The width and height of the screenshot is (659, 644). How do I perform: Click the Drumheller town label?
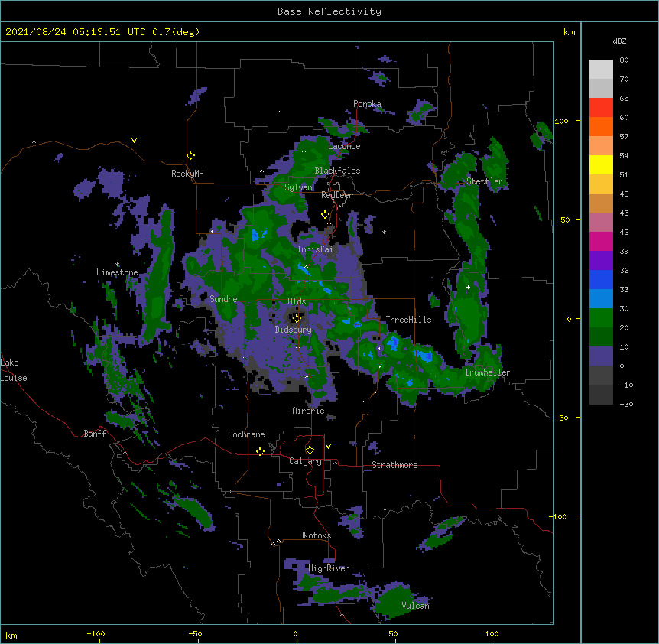coord(488,372)
